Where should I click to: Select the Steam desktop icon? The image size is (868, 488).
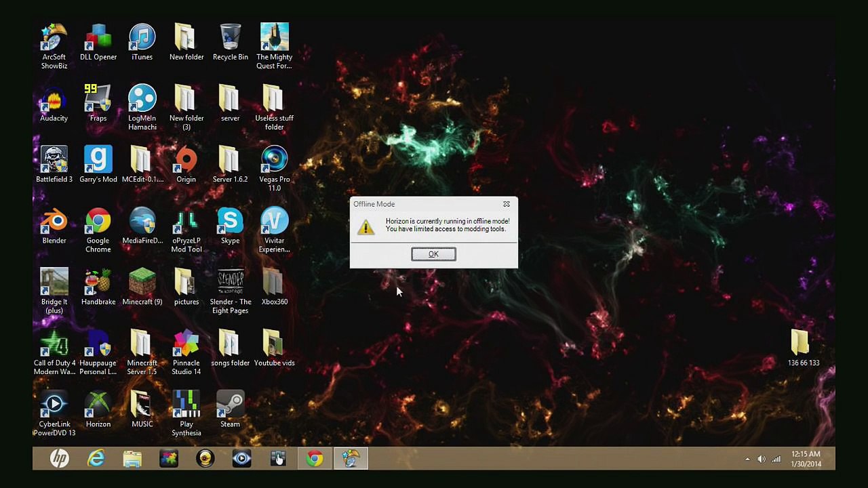[231, 409]
